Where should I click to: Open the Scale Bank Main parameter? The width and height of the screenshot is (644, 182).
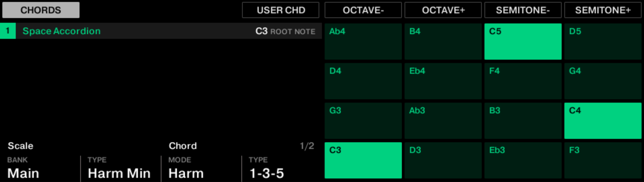click(x=23, y=173)
